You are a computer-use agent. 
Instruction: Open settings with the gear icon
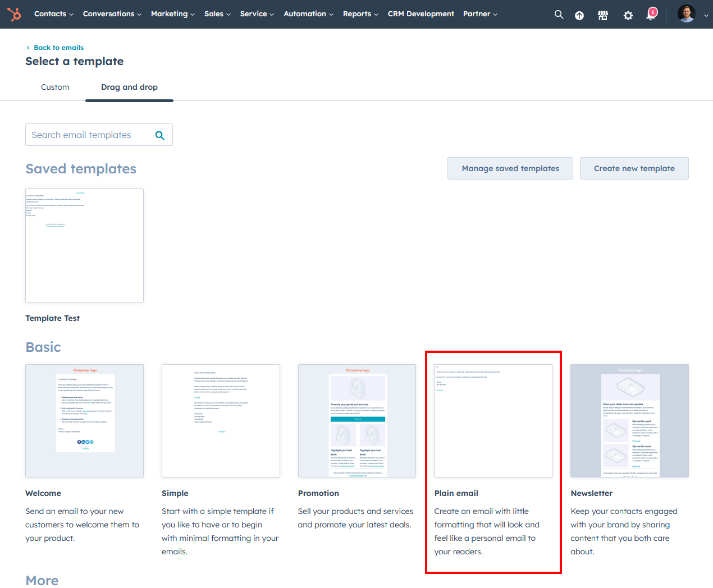point(627,15)
